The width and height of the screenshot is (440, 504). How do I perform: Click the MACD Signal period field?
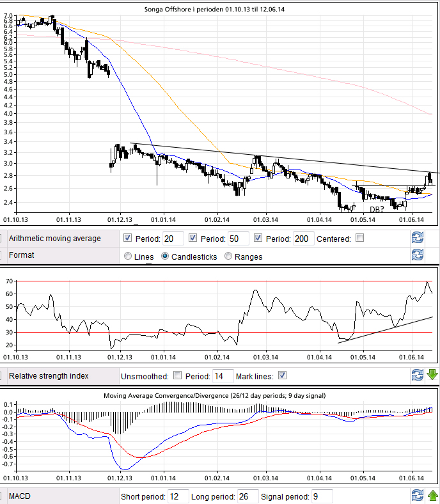pyautogui.click(x=322, y=496)
